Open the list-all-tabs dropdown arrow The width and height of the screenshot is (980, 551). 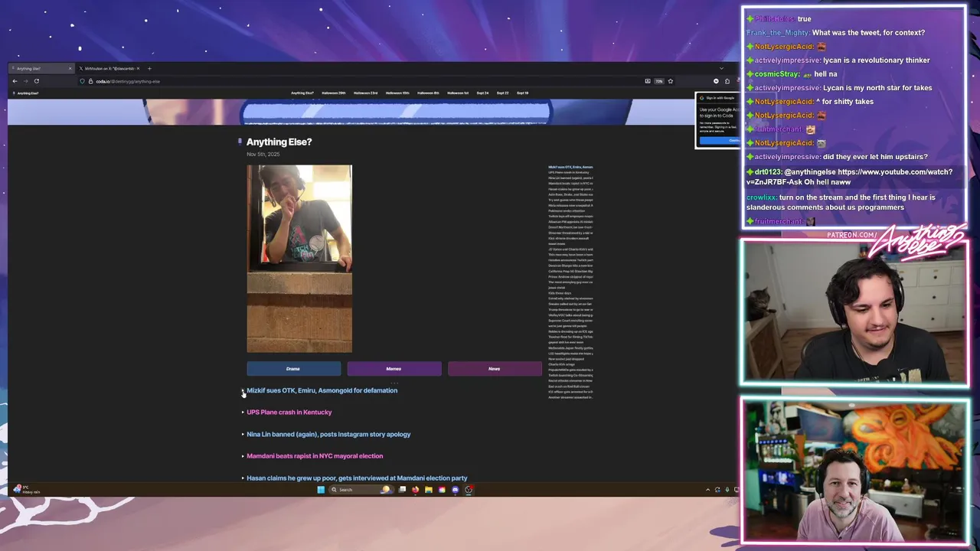(720, 68)
